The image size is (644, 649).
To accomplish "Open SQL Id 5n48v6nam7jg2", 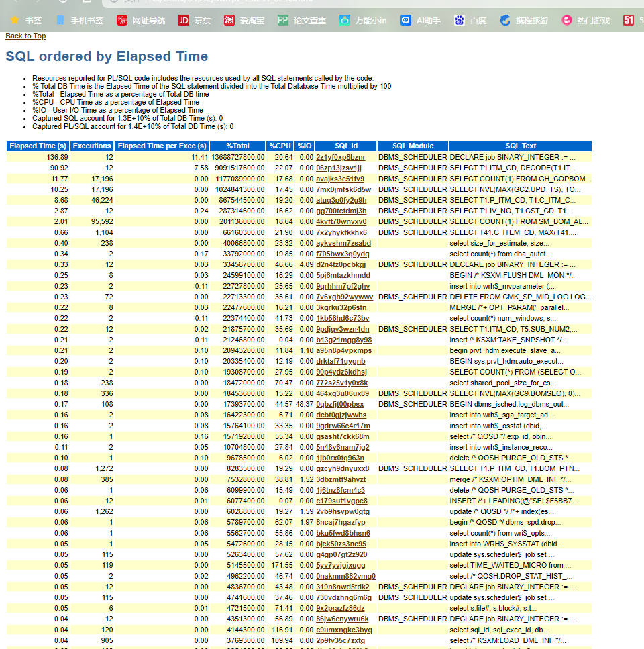I will pyautogui.click(x=343, y=448).
